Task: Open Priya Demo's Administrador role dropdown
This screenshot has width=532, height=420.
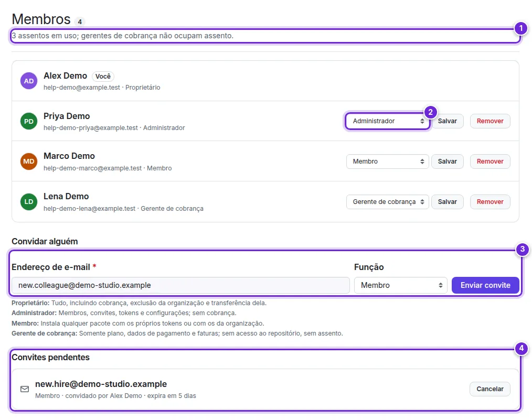Action: tap(388, 121)
